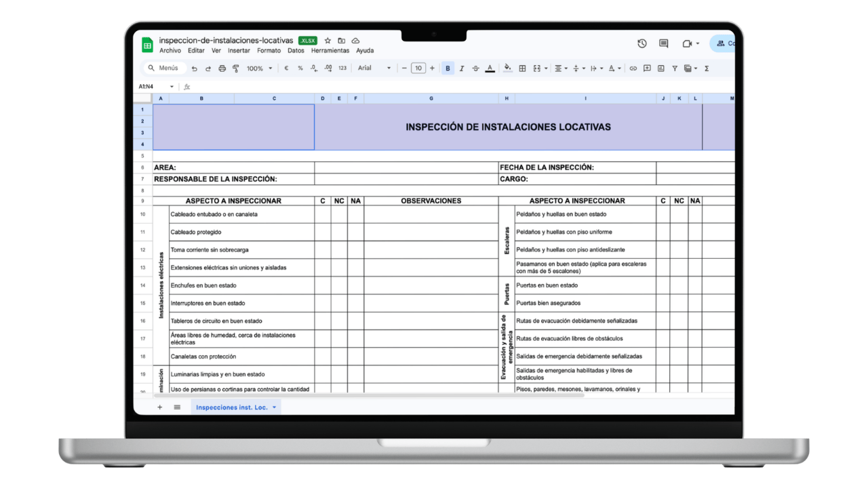
Task: Click the functions sigma icon
Action: [x=707, y=68]
